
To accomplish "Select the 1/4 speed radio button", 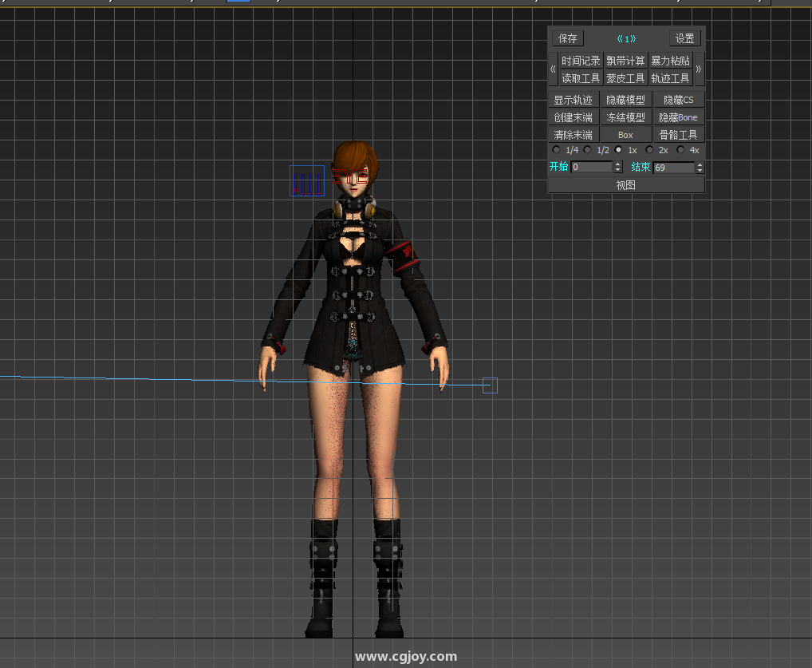I will click(557, 150).
